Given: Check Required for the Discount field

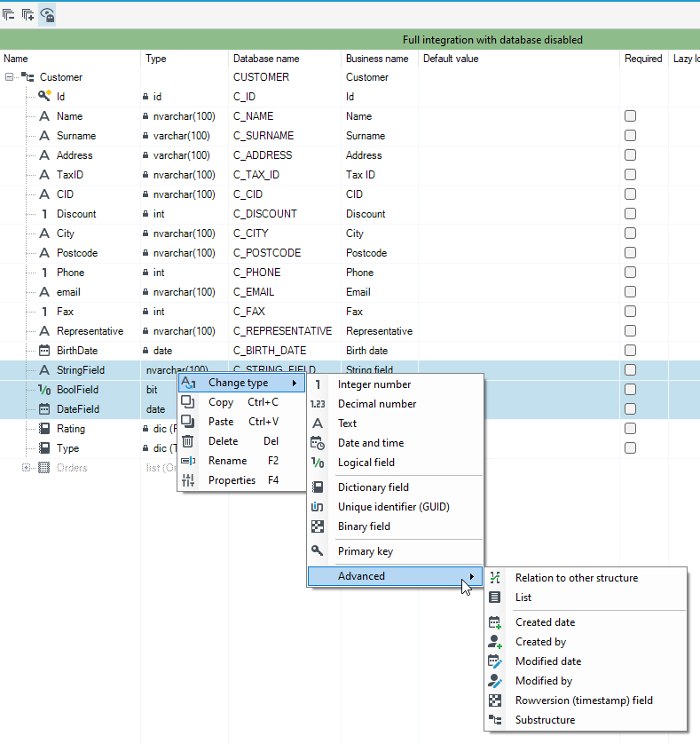Looking at the screenshot, I should click(x=630, y=213).
